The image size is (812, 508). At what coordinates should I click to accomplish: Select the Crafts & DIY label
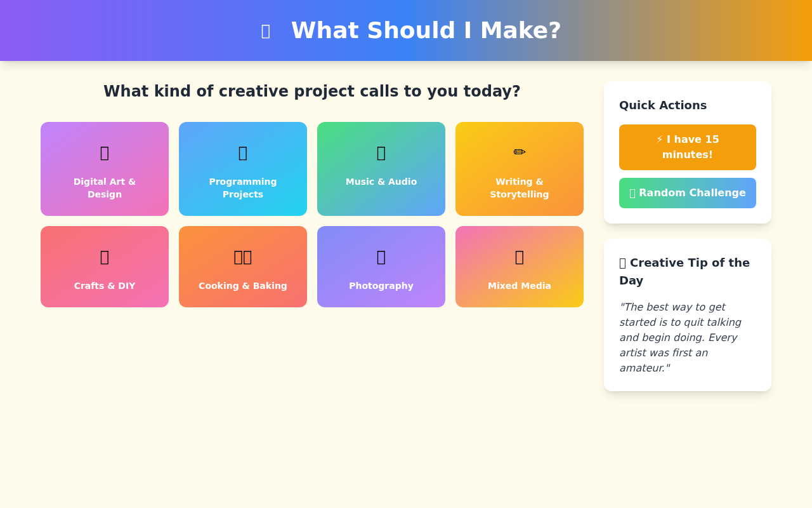pyautogui.click(x=105, y=286)
